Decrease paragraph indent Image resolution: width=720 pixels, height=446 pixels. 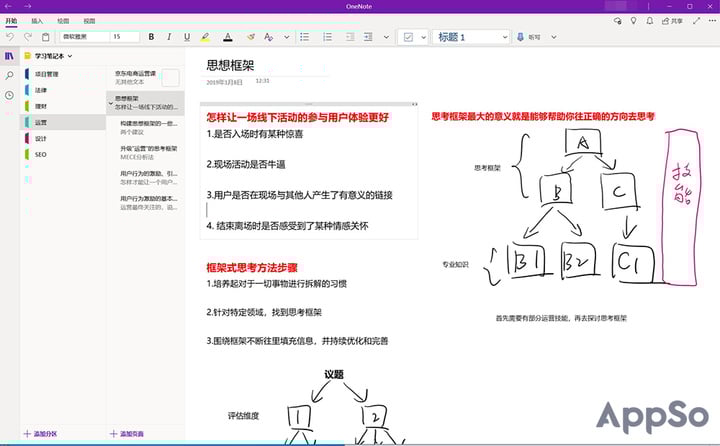pyautogui.click(x=350, y=37)
